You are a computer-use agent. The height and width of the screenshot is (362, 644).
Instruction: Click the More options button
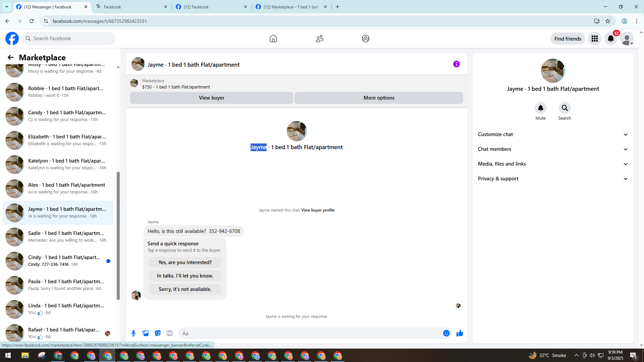(379, 98)
